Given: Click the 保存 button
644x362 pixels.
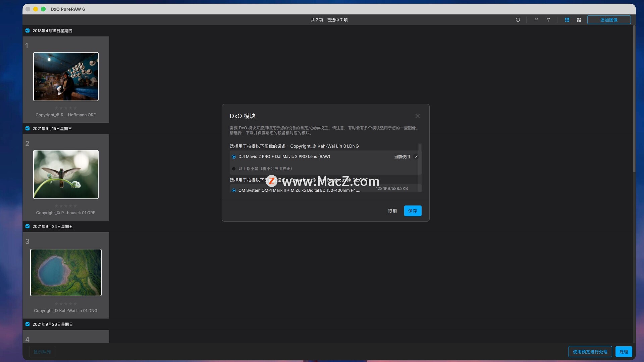Looking at the screenshot, I should tap(413, 211).
